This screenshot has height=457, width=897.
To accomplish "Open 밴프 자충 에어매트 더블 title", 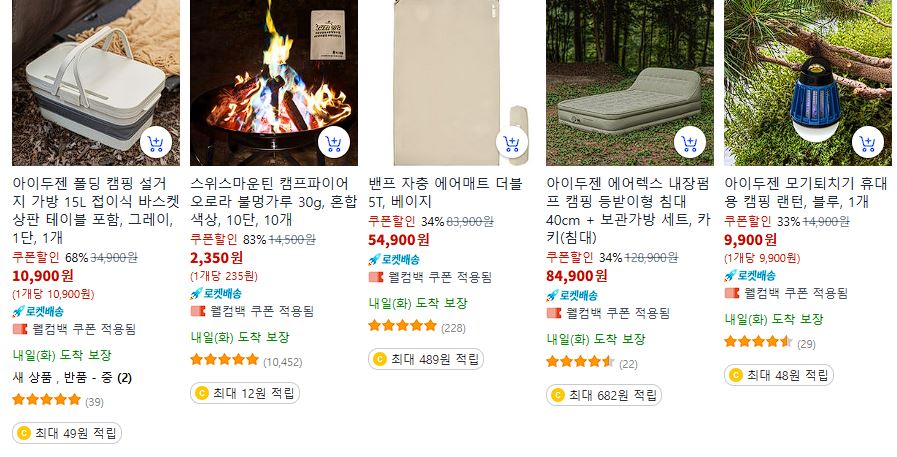I will (446, 193).
